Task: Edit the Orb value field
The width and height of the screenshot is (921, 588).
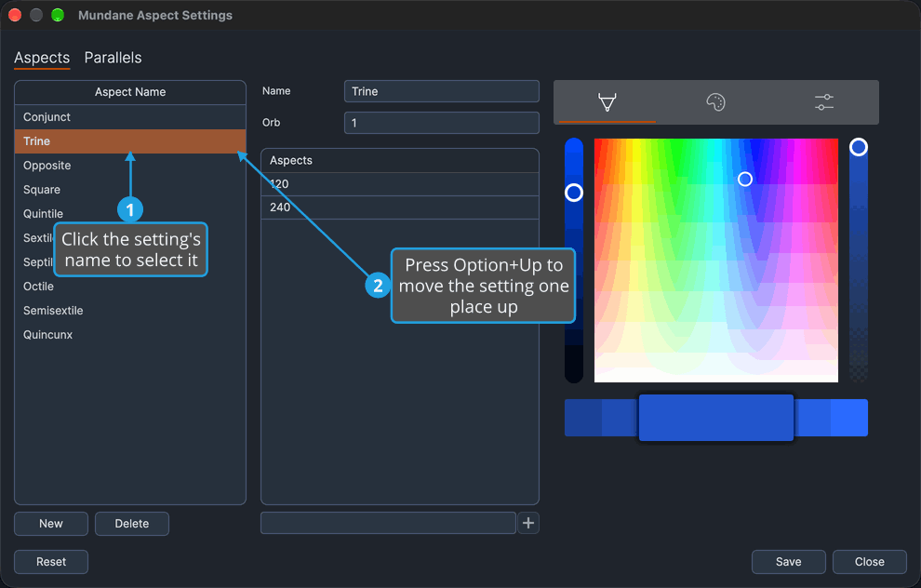Action: pos(442,123)
